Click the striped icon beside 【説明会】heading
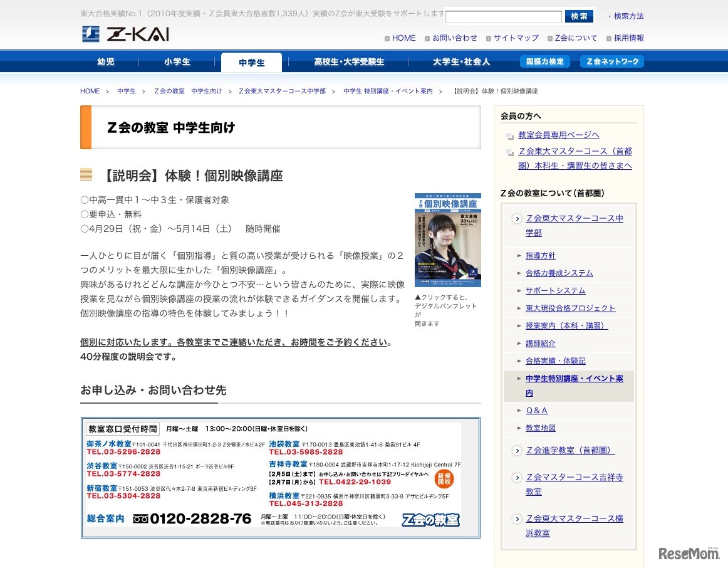 coord(86,175)
